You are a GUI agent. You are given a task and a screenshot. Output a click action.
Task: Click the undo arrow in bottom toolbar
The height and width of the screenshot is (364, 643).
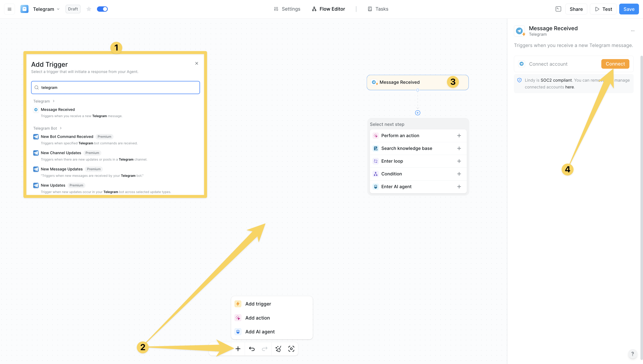pyautogui.click(x=252, y=349)
